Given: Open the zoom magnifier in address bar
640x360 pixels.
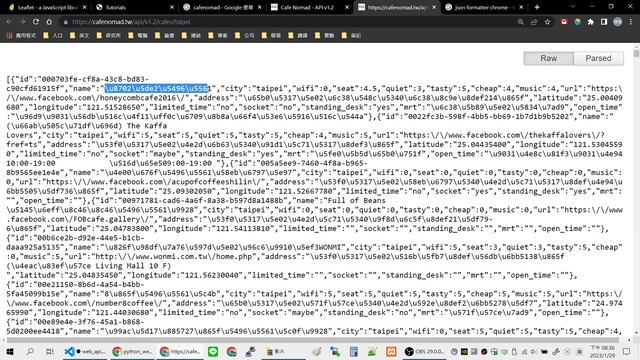Looking at the screenshot, I should tap(520, 22).
